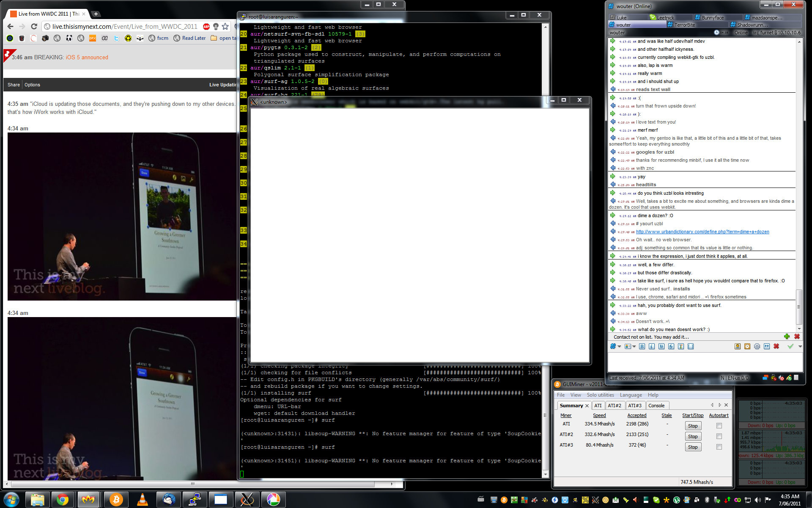The image size is (812, 508).
Task: Expand the contact card dropdown arrow
Action: (634, 346)
